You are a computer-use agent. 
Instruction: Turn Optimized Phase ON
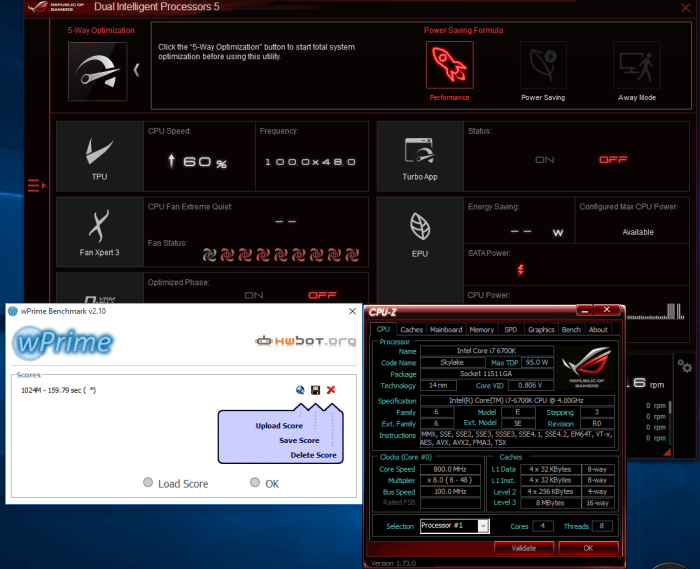(254, 295)
